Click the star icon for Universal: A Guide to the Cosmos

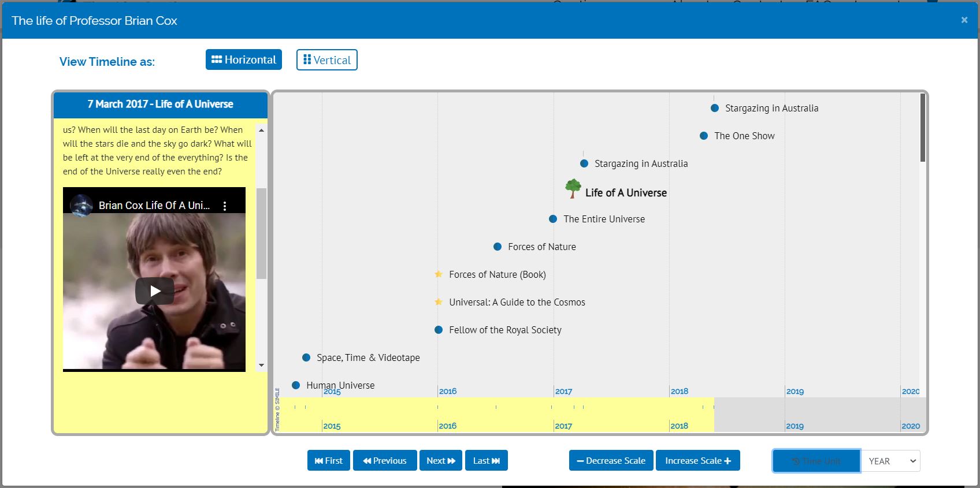(x=439, y=302)
